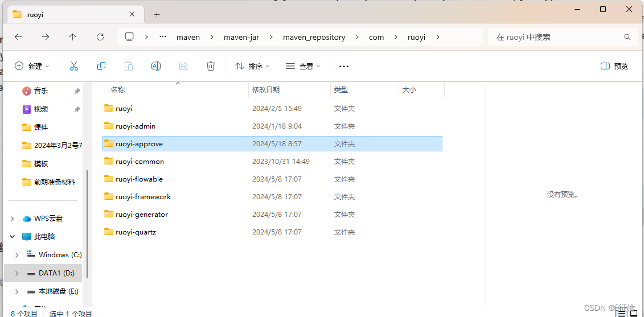Click the navigation pane scrollbar
Screen dimensions: 644x317
tap(88, 225)
